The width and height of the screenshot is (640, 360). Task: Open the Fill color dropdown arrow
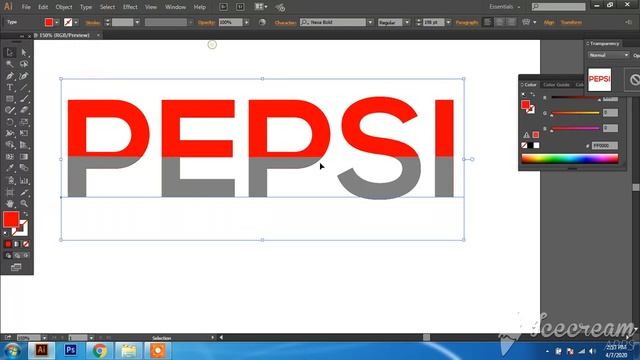click(x=57, y=22)
